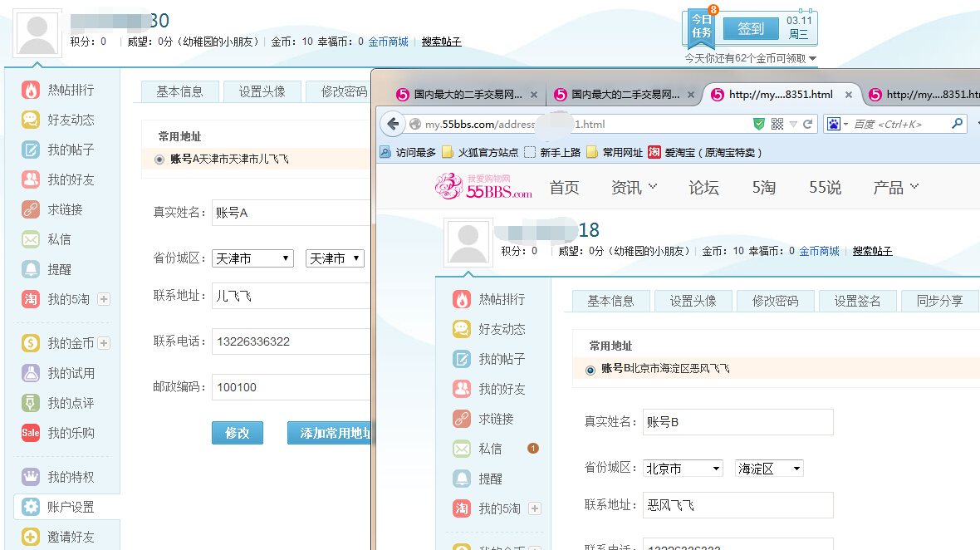Expand 我的5淘 plus in left window
Screen dimensions: 980x550
[x=104, y=299]
